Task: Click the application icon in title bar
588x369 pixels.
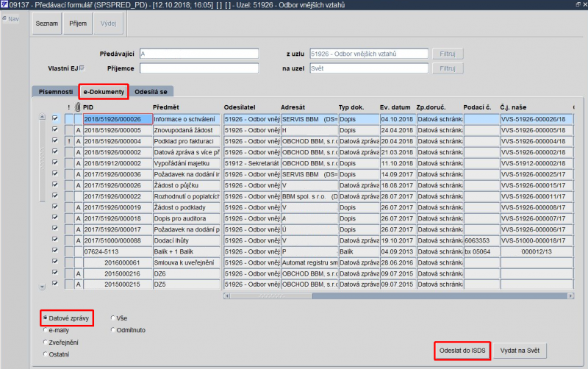Action: pos(4,4)
